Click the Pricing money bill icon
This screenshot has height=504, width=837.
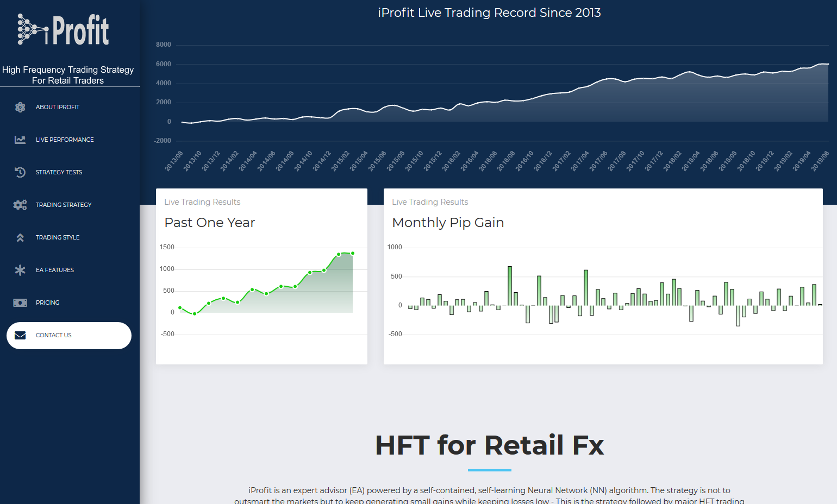coord(20,303)
